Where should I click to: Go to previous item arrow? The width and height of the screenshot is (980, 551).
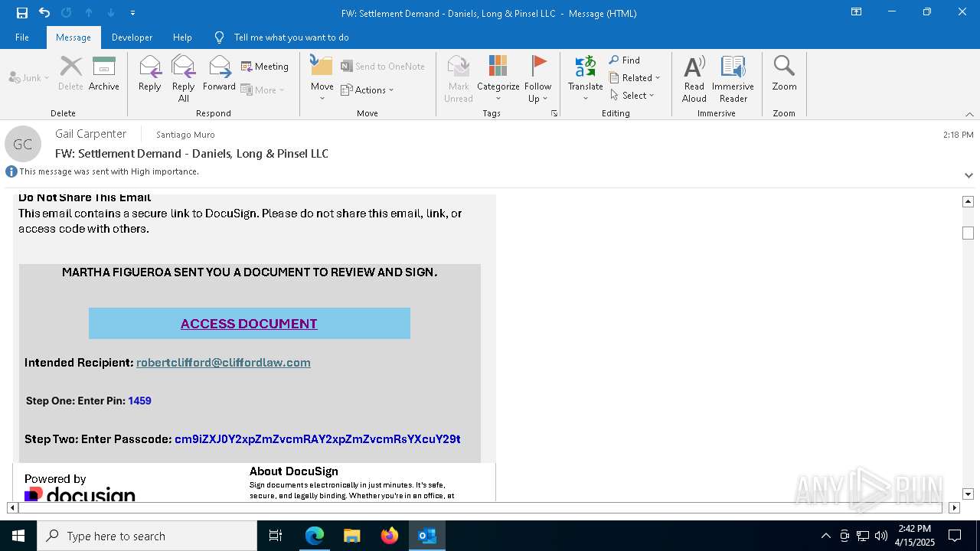(x=89, y=12)
